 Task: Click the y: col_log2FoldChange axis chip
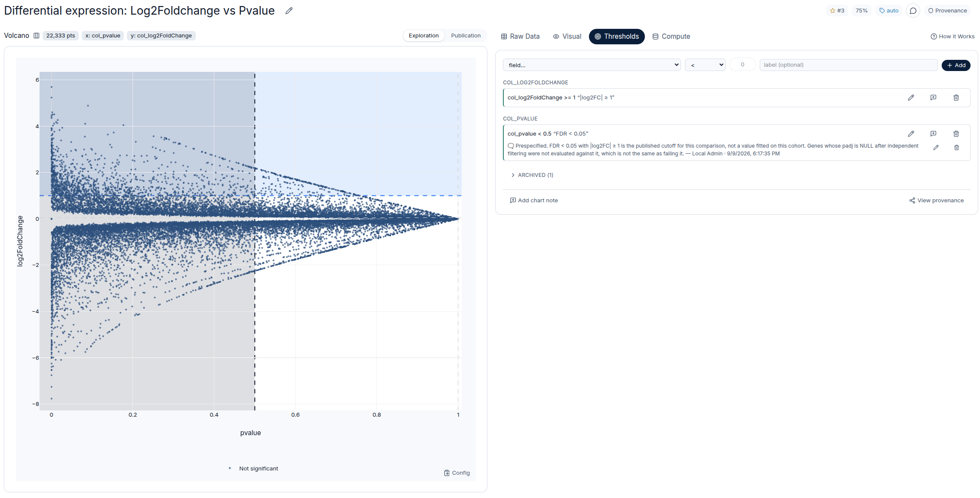161,36
